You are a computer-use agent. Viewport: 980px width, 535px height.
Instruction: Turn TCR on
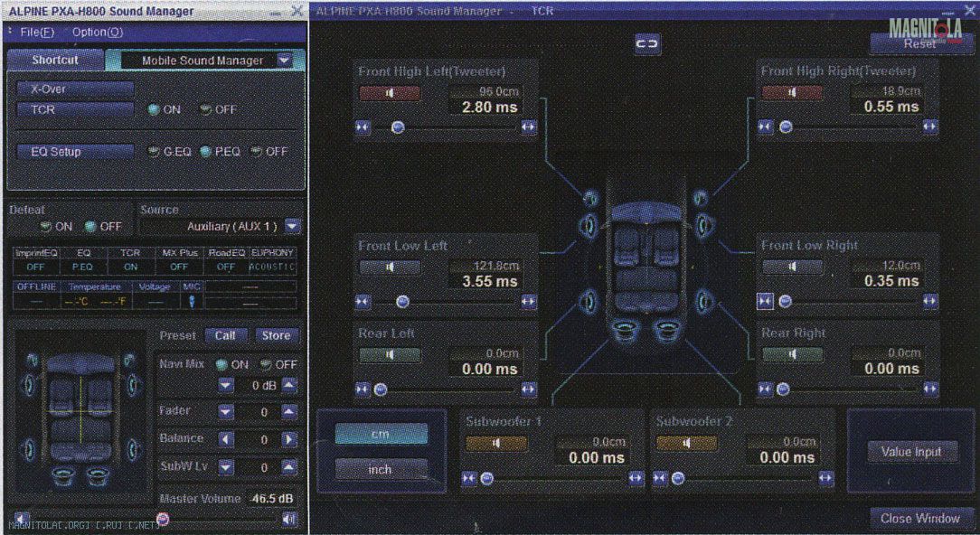point(154,109)
